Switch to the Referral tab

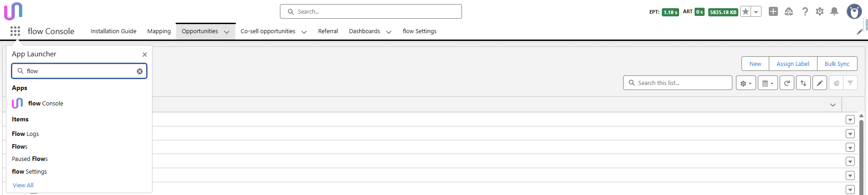tap(328, 31)
